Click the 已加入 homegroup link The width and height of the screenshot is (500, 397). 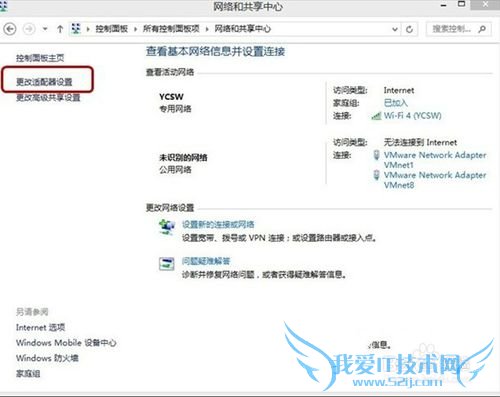[396, 103]
